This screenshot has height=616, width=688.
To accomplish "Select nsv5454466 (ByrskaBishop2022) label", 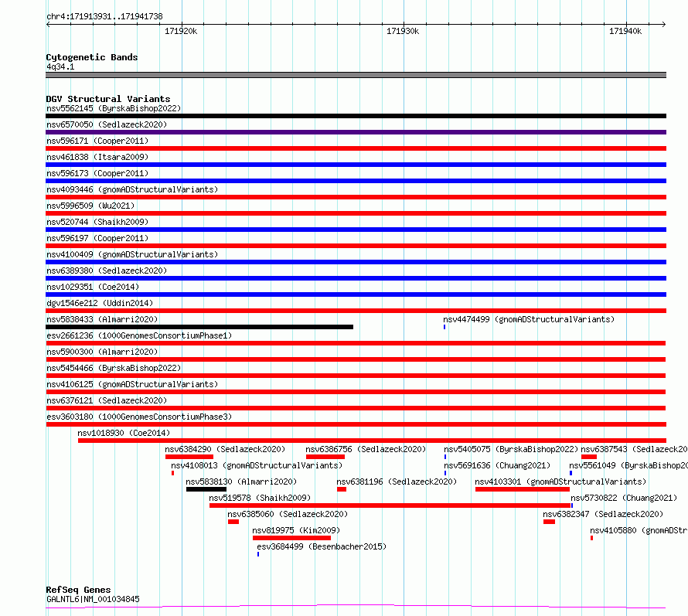I will click(x=114, y=368).
